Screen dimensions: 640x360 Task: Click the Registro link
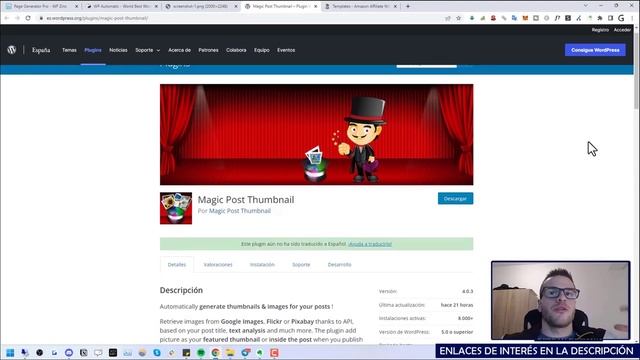[x=600, y=30]
